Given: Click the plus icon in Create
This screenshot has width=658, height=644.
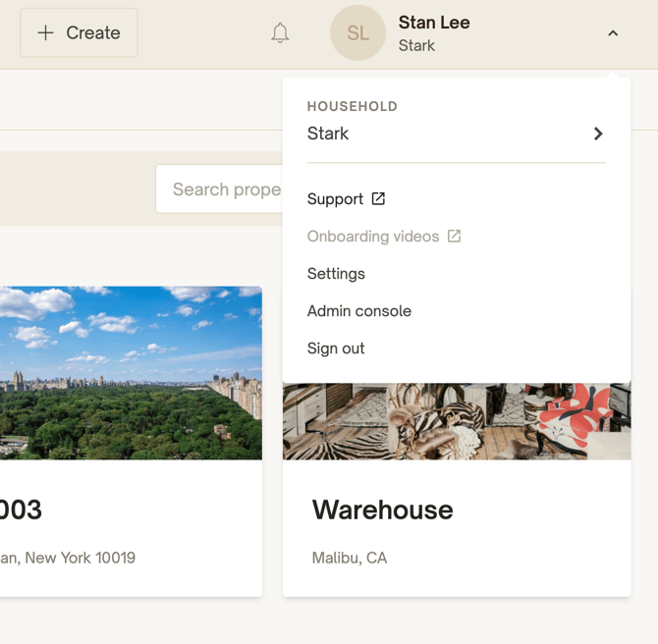Looking at the screenshot, I should (45, 33).
